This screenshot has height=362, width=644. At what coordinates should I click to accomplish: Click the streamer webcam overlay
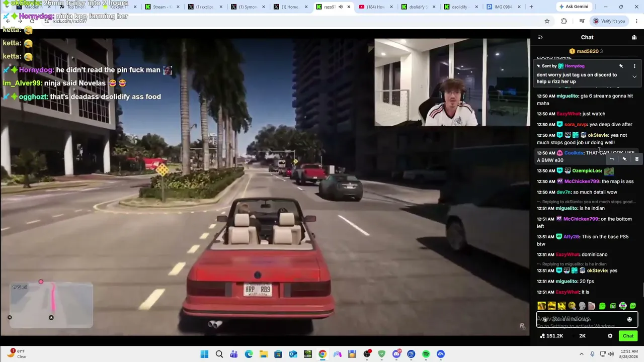(452, 82)
